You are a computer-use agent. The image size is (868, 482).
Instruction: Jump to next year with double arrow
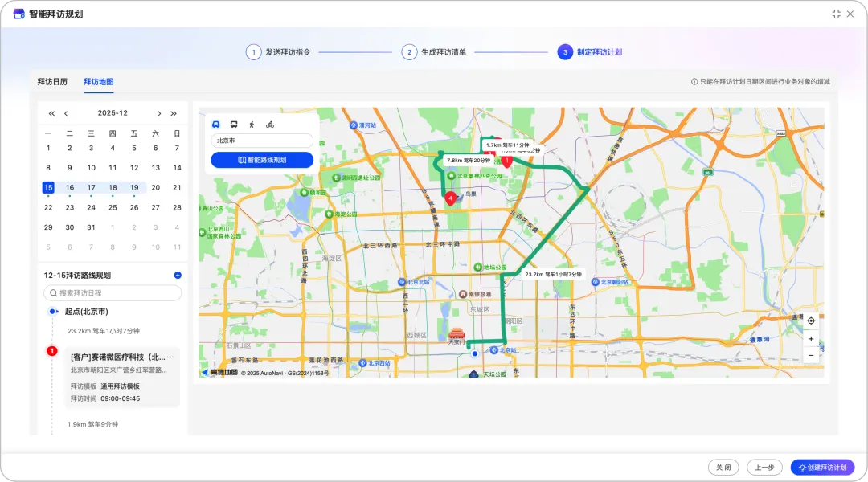(174, 113)
